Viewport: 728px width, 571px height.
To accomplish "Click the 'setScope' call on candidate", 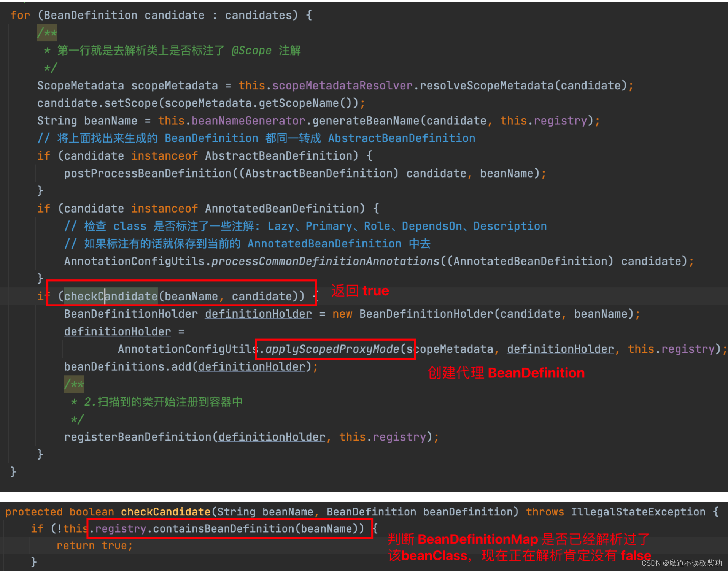I will pyautogui.click(x=131, y=103).
